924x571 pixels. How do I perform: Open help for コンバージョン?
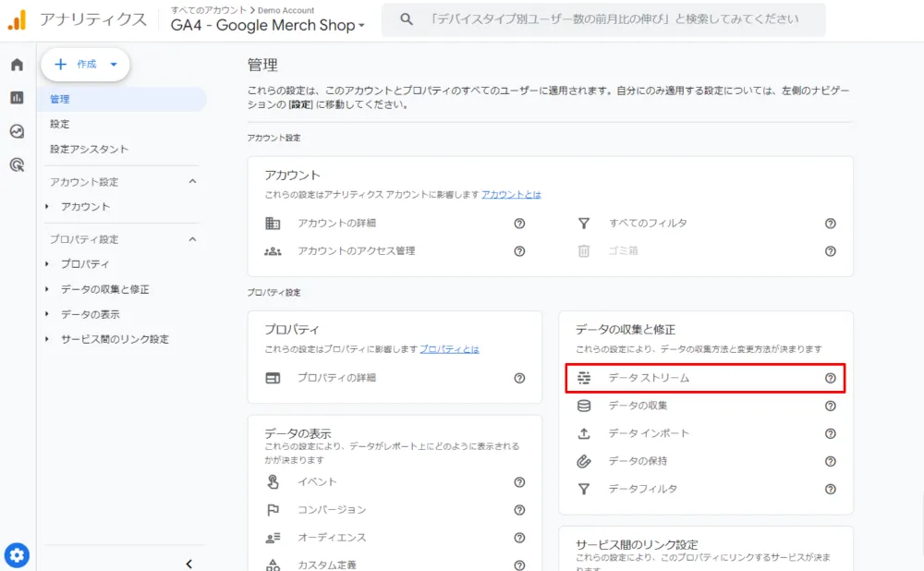pyautogui.click(x=519, y=510)
